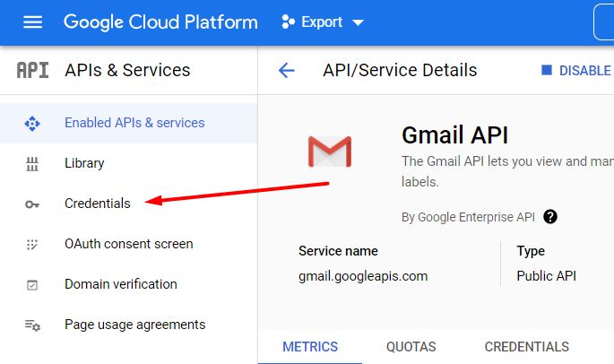The height and width of the screenshot is (364, 614).
Task: Click the Service name label
Action: pyautogui.click(x=338, y=251)
